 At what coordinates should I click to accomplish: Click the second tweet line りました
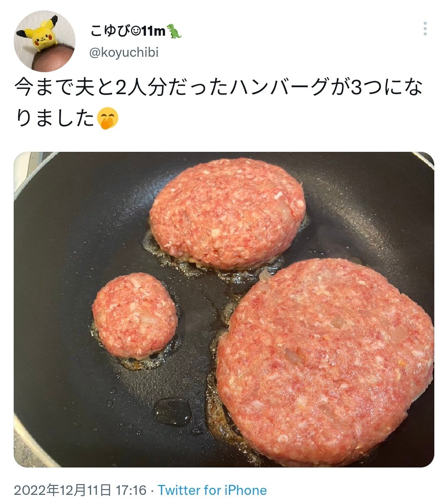click(55, 119)
